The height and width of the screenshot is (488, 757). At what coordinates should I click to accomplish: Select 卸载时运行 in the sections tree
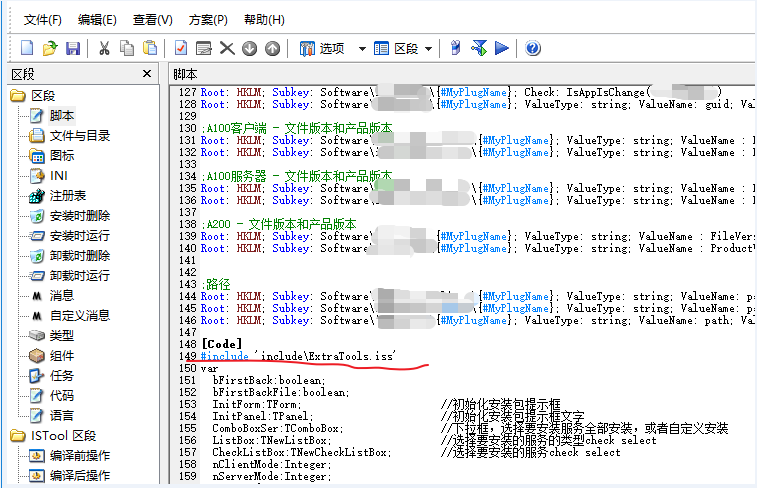[x=80, y=276]
